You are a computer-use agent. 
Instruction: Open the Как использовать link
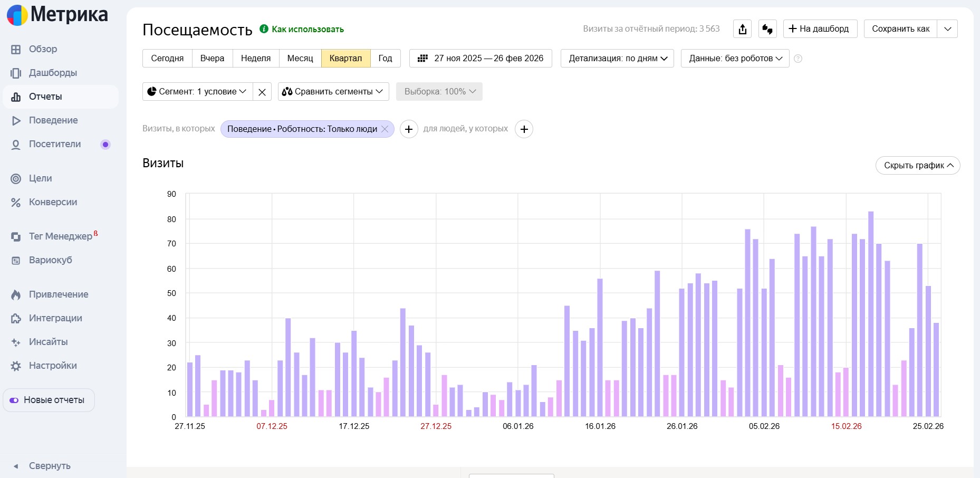[x=308, y=30]
